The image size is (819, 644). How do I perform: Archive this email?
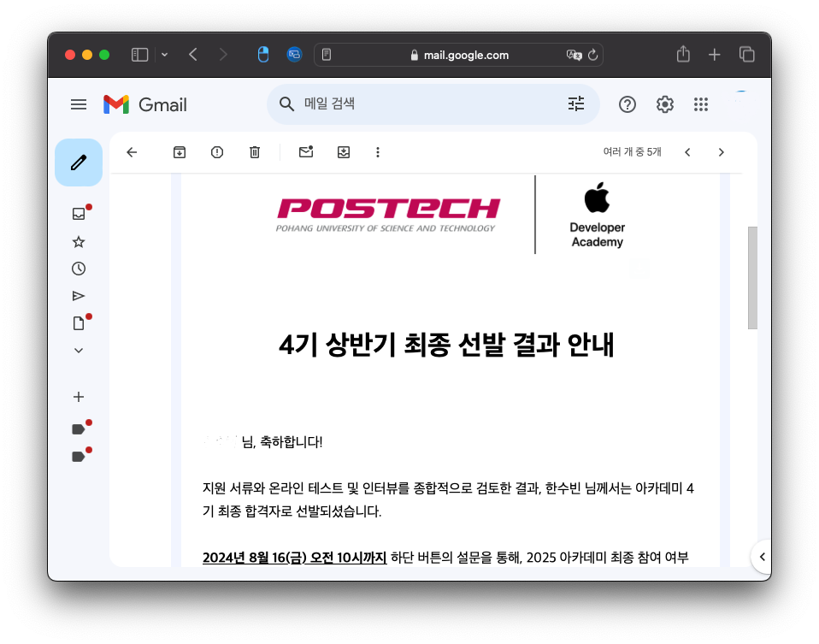[x=180, y=152]
